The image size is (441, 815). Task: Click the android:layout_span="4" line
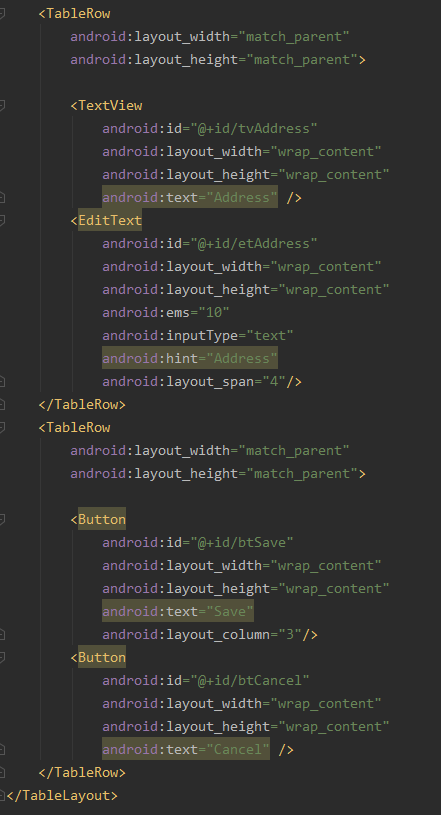tap(202, 382)
